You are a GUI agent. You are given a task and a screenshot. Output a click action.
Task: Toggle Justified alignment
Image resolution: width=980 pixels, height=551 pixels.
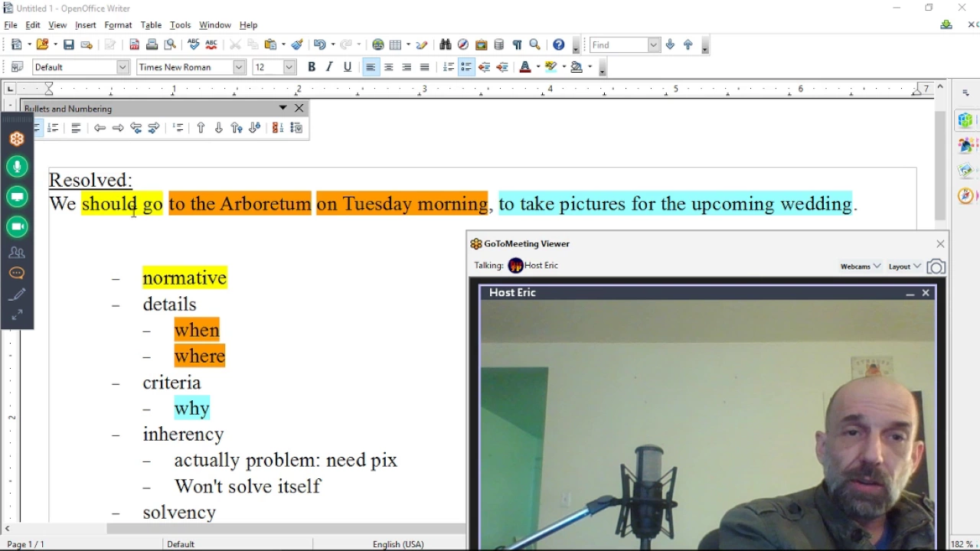click(425, 67)
